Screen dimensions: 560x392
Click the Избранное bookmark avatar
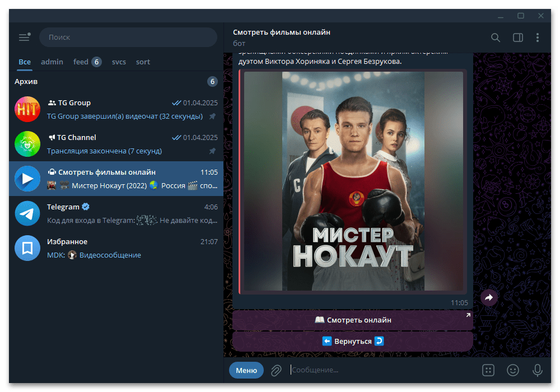[27, 248]
